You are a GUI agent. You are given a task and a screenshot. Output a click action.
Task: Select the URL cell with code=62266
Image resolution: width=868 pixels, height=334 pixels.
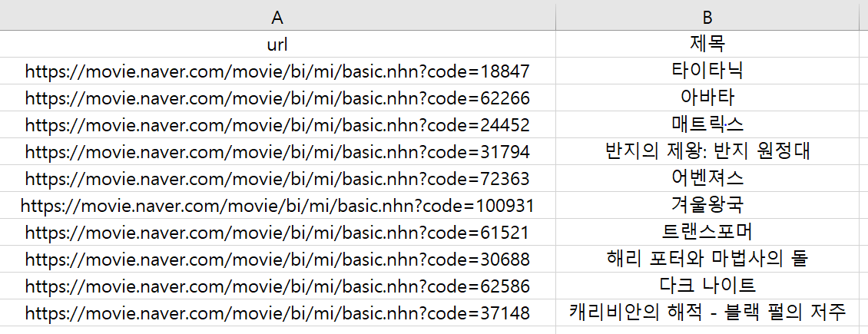click(277, 98)
